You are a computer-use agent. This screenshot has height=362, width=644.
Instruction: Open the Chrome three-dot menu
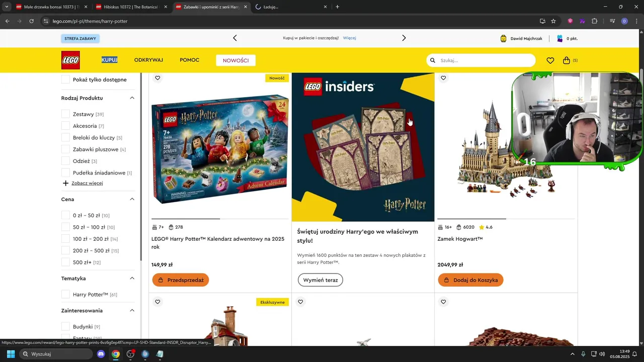(x=636, y=21)
